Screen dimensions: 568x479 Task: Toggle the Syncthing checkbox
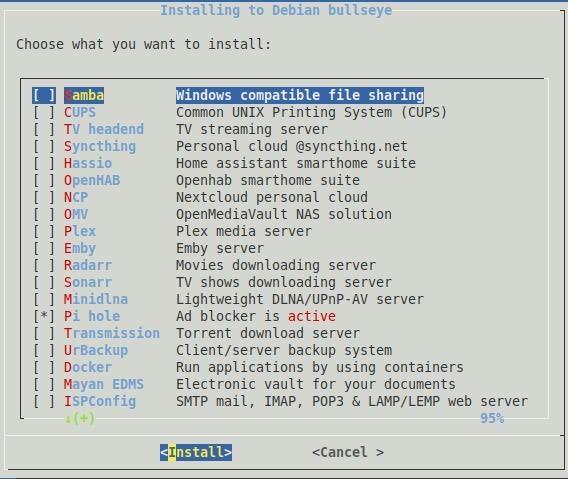coord(44,146)
